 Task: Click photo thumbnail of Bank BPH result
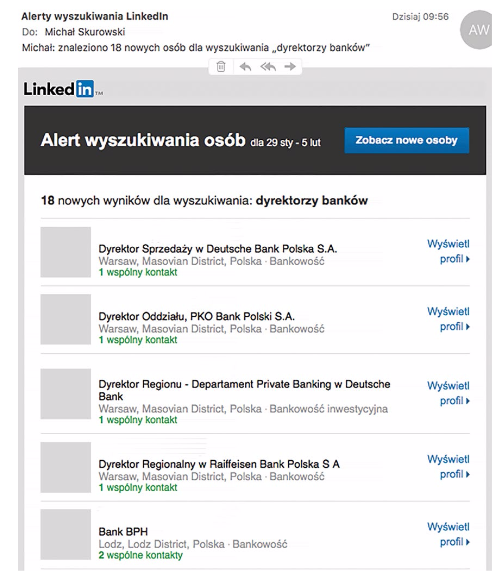[66, 534]
